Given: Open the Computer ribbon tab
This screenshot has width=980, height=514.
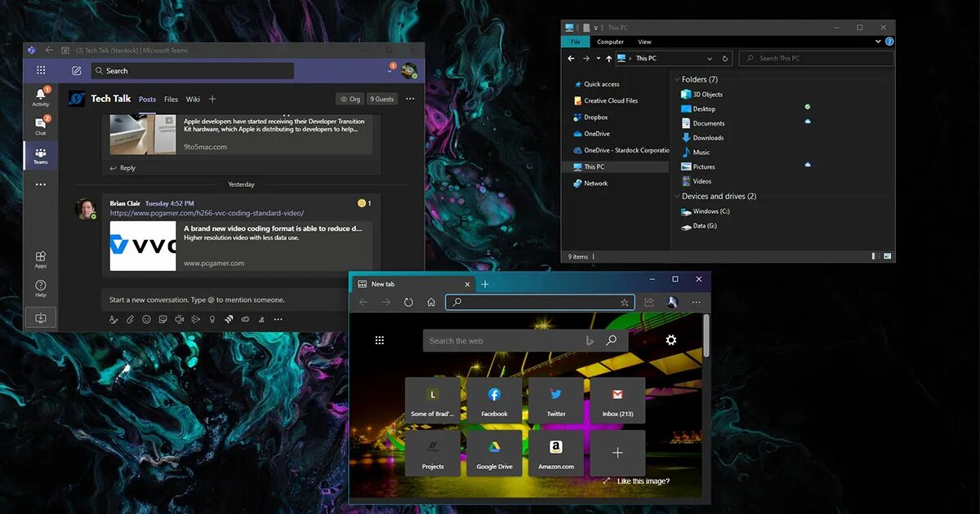Looking at the screenshot, I should (x=610, y=42).
